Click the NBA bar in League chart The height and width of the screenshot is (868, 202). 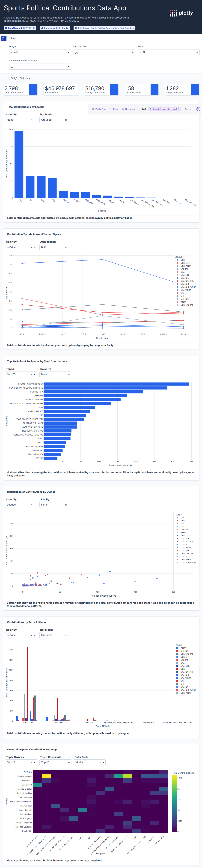[30, 187]
